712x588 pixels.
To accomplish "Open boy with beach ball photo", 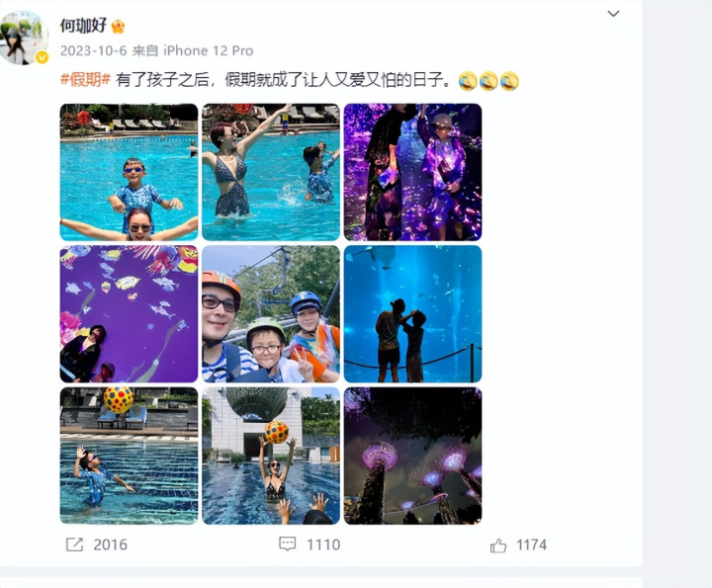I will 129,456.
